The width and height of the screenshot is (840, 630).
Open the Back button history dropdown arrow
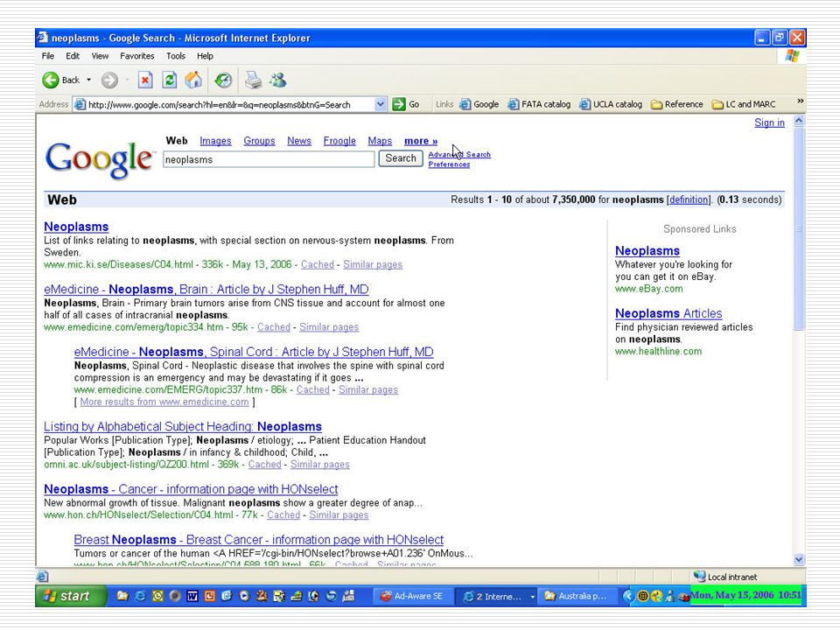coord(89,80)
